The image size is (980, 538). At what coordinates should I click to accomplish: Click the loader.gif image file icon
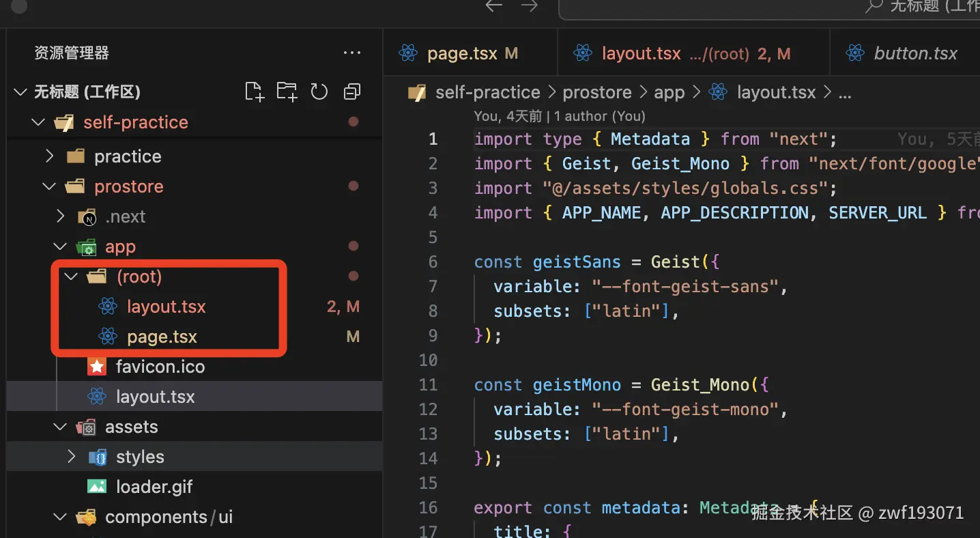(x=97, y=487)
